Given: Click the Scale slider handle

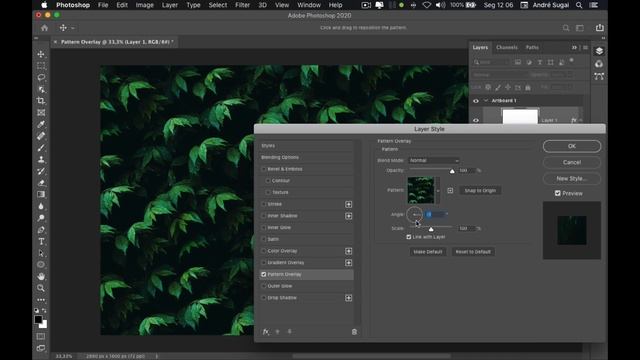Looking at the screenshot, I should tap(431, 229).
